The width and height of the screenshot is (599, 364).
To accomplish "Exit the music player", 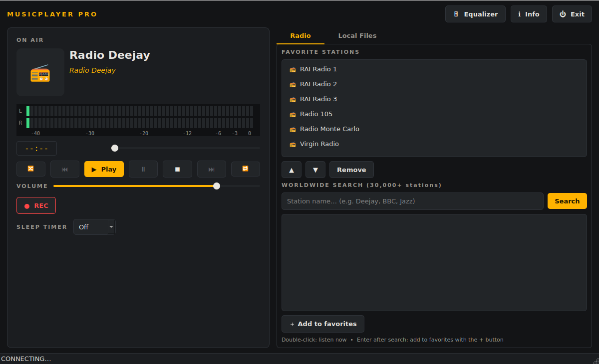I will (x=572, y=14).
